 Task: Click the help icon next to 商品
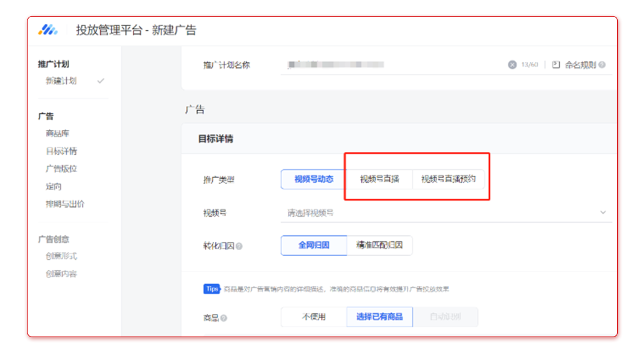224,318
